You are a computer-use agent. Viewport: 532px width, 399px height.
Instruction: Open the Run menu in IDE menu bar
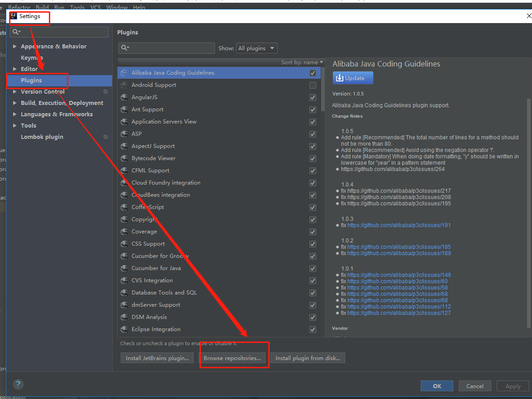59,7
